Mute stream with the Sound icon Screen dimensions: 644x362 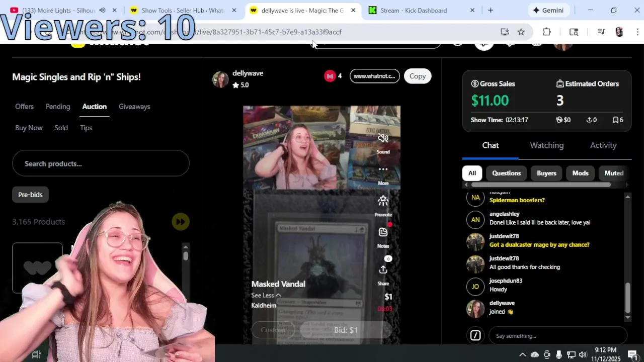tap(383, 138)
